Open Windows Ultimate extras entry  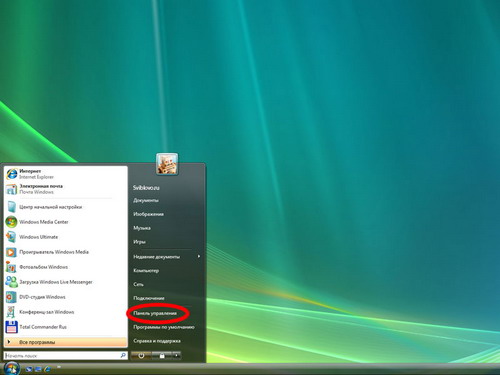tap(66, 237)
